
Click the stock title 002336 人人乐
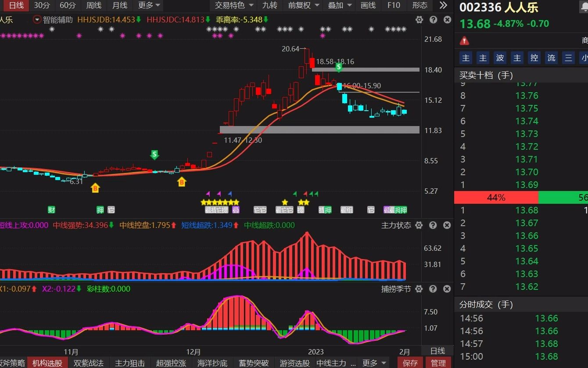[x=498, y=7]
